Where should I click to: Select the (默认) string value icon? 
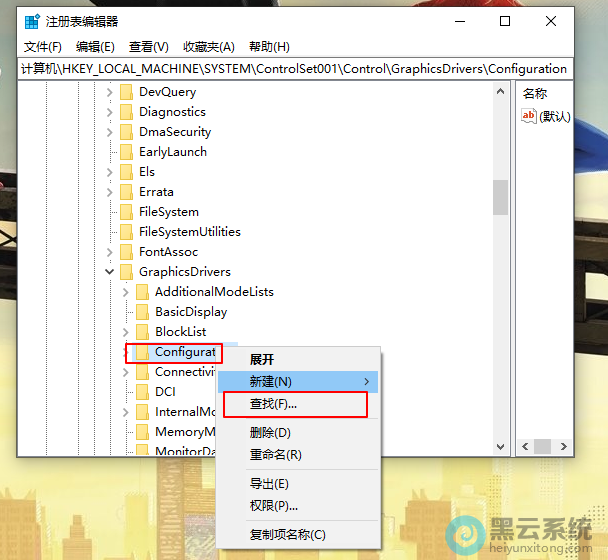click(x=529, y=116)
